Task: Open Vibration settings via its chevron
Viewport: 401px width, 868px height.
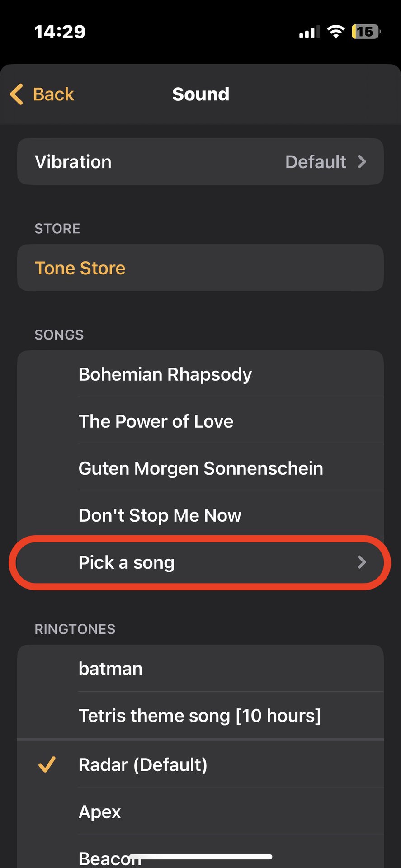Action: pos(362,162)
